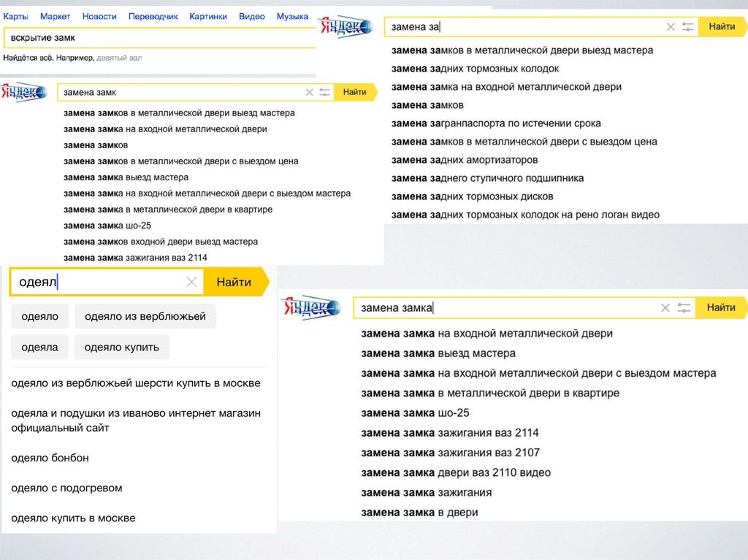Choose suggestion 'одеяло бонбон'
748x560 pixels.
click(x=50, y=458)
